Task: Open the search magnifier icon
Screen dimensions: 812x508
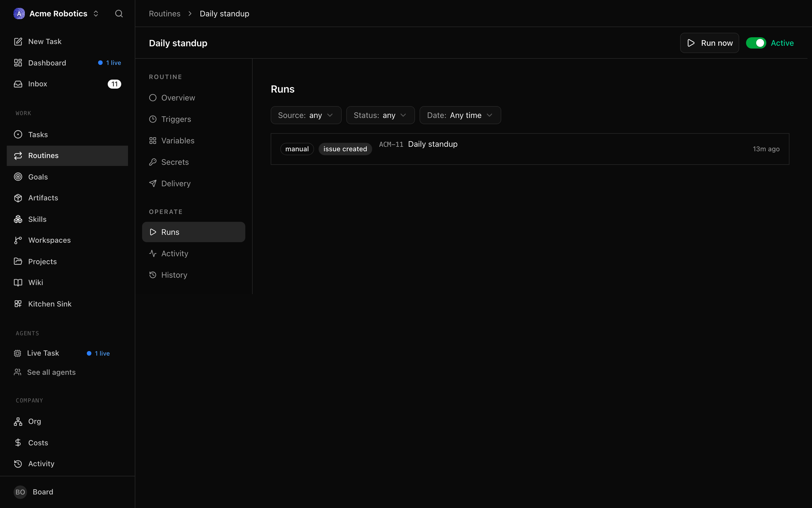Action: pos(119,14)
